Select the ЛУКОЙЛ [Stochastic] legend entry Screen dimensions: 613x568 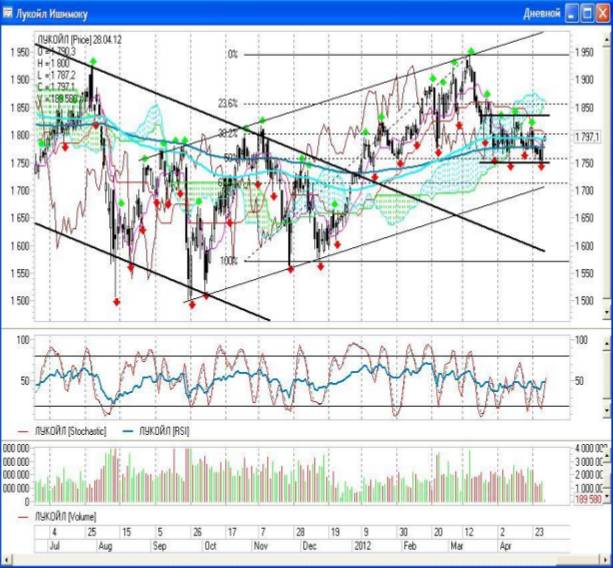tap(70, 431)
